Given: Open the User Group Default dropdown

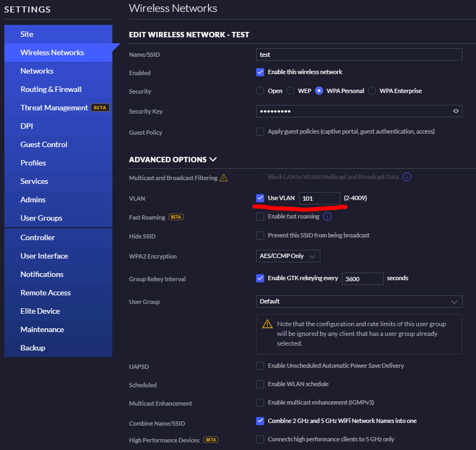Looking at the screenshot, I should coord(359,302).
